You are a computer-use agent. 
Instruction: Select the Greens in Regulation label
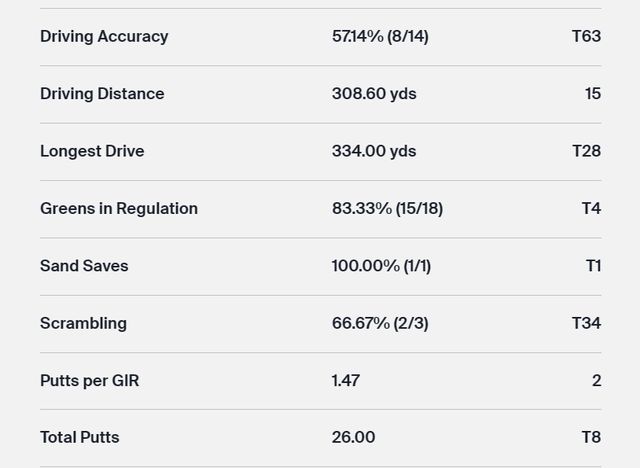click(x=119, y=209)
